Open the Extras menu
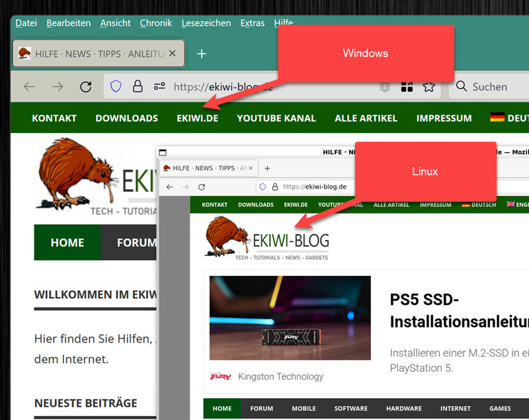Image resolution: width=529 pixels, height=420 pixels. coord(253,23)
